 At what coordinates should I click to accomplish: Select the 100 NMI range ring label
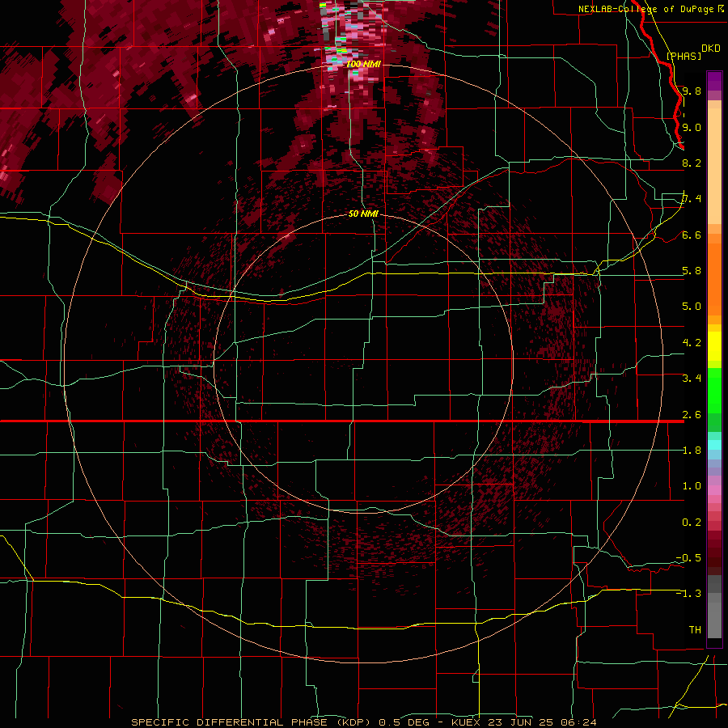click(x=363, y=64)
